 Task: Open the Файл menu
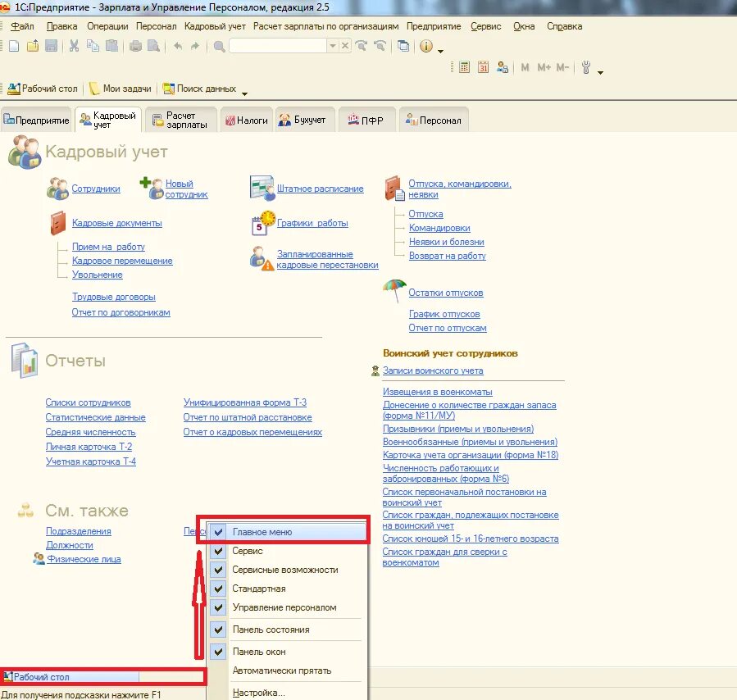click(x=22, y=26)
